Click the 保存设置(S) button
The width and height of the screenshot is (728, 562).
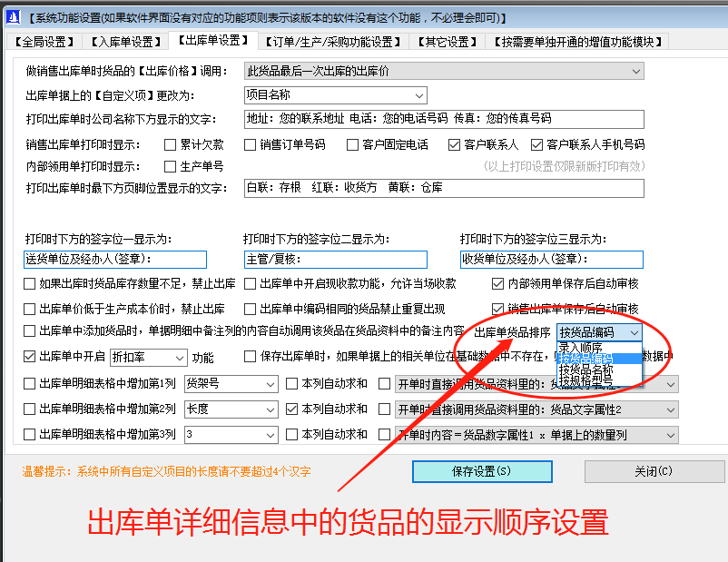click(x=482, y=470)
